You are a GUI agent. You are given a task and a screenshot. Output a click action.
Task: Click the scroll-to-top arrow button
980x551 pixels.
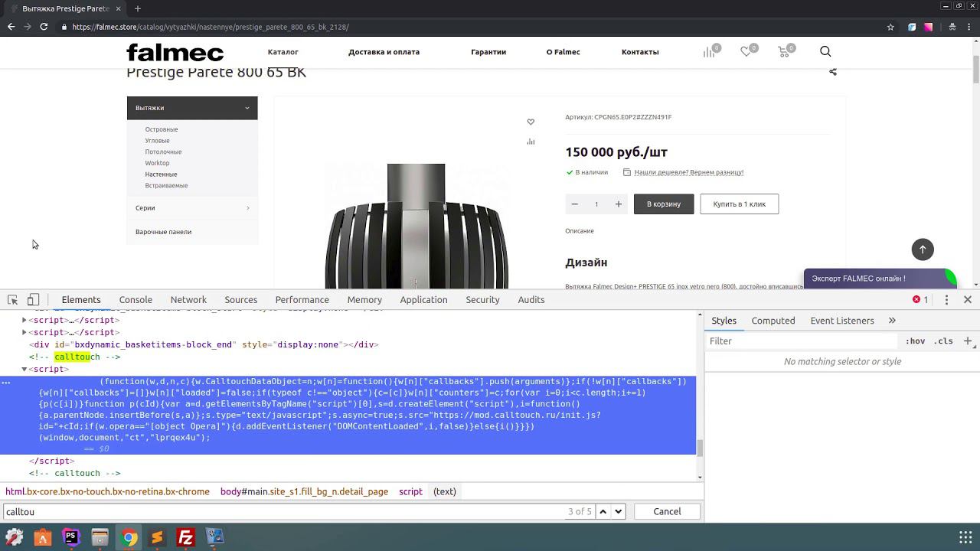pyautogui.click(x=923, y=249)
